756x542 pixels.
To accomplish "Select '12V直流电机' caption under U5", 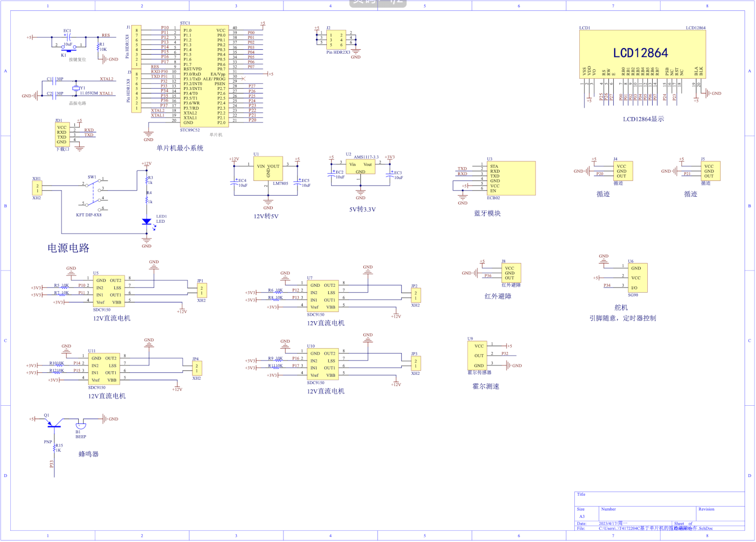I will pyautogui.click(x=112, y=318).
